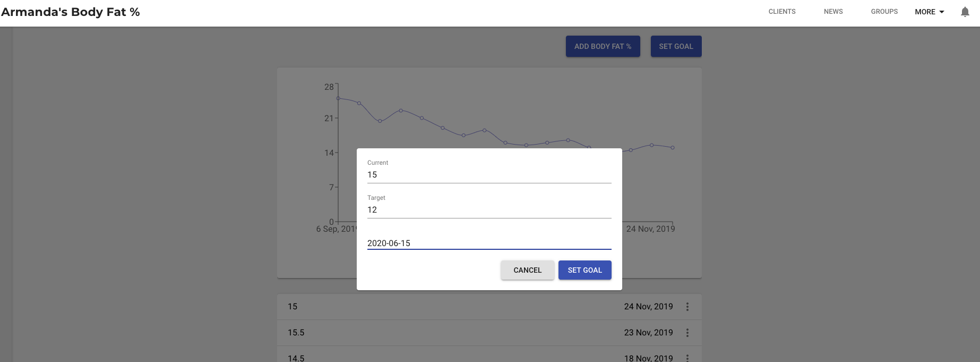Open options for the 18 Nov entry

tap(687, 358)
